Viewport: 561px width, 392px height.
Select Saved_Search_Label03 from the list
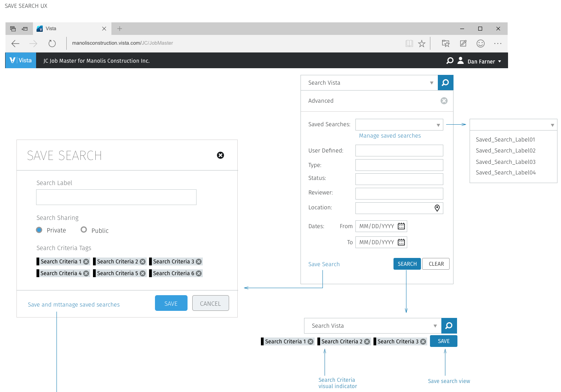(505, 162)
